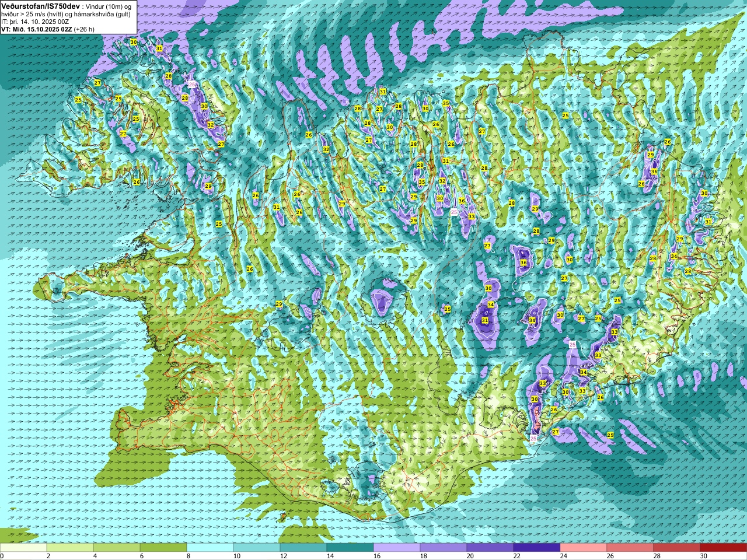Click the Veðurstofan/IS750dev title text
The height and width of the screenshot is (560, 747).
40,5
